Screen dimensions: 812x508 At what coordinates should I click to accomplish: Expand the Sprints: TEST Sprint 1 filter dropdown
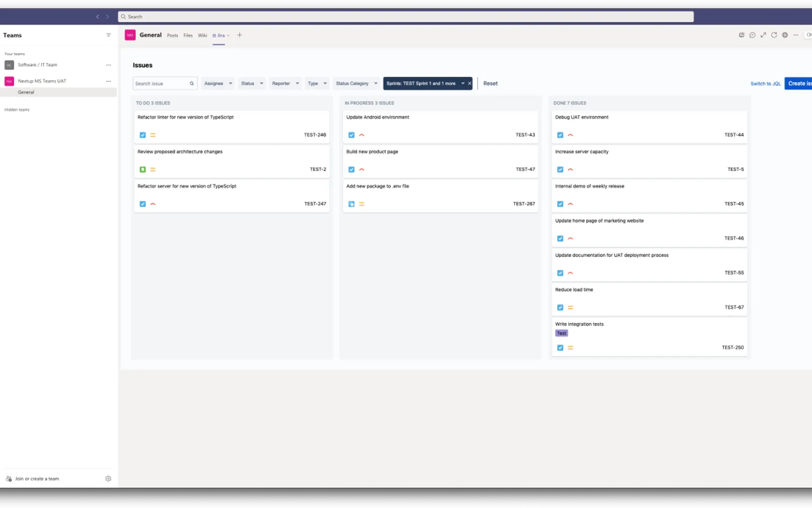462,83
